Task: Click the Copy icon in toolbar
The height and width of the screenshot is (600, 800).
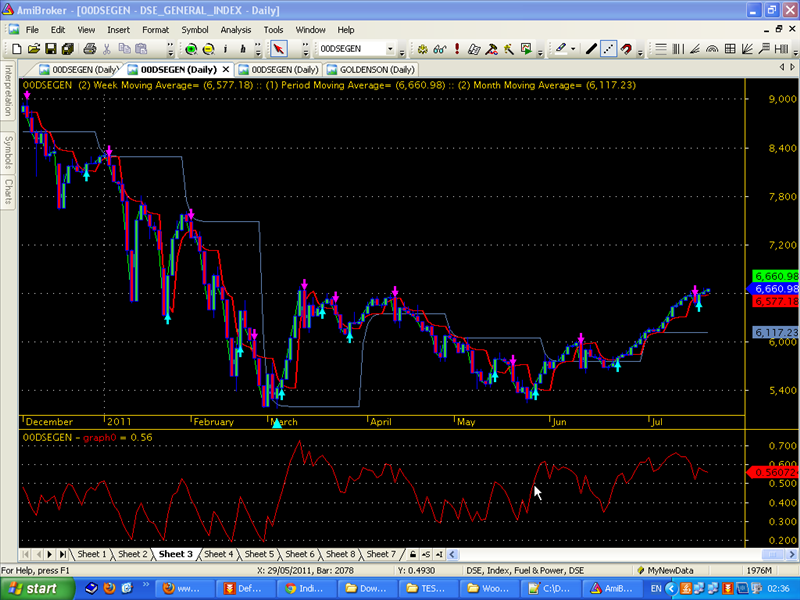Action: (x=124, y=49)
